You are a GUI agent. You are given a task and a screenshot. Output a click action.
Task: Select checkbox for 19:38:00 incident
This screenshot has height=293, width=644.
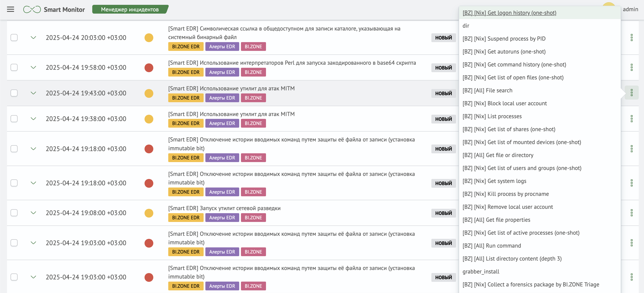click(14, 119)
